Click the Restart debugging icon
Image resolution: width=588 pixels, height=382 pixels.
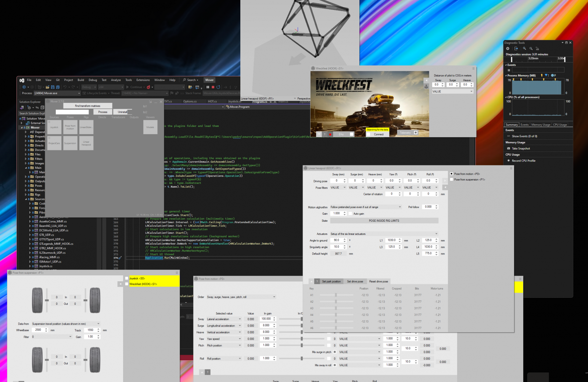coord(218,87)
